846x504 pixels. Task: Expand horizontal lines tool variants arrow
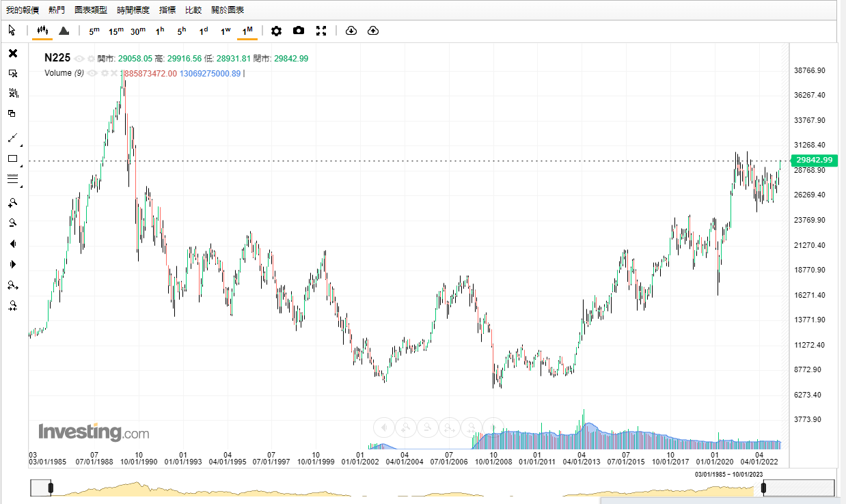tap(21, 186)
